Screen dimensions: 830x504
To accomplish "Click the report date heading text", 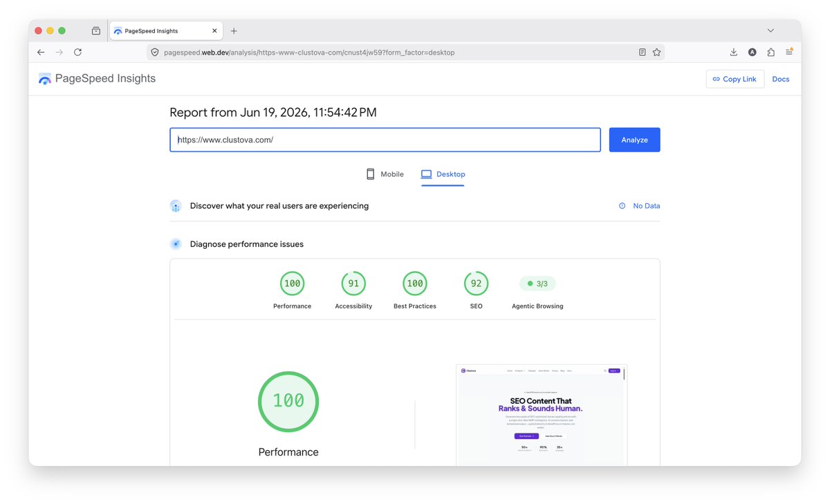I will click(273, 113).
